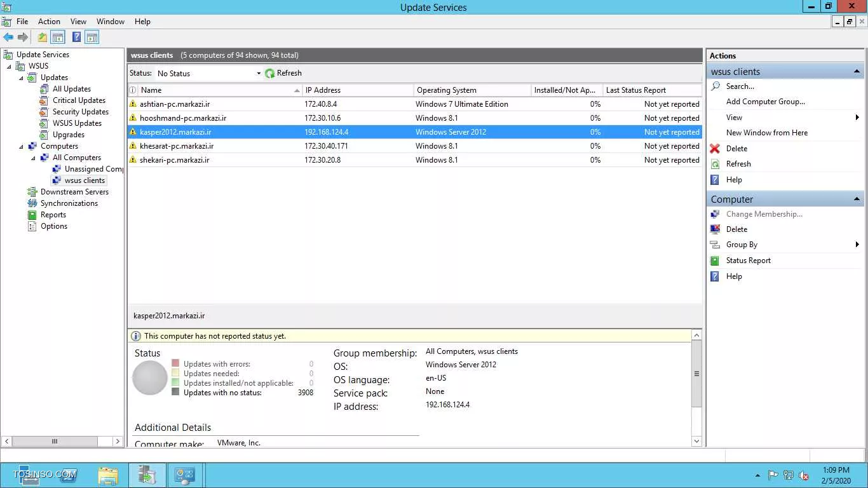Click Refresh in the Actions pane
This screenshot has width=868, height=488.
pyautogui.click(x=738, y=164)
